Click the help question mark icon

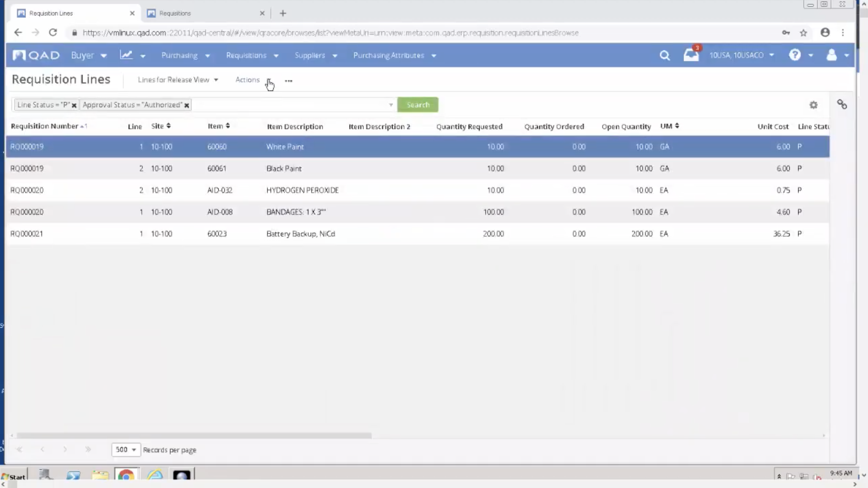tap(795, 55)
